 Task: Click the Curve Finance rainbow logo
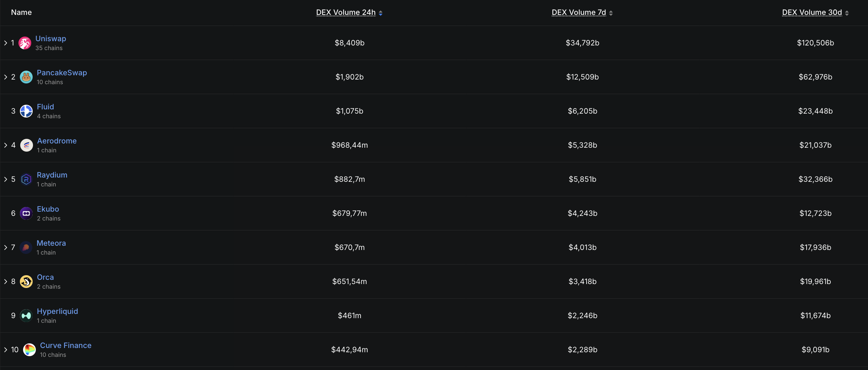[x=29, y=350]
